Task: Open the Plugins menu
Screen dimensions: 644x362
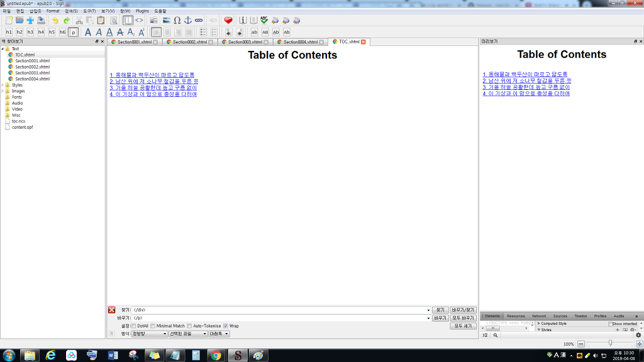Action: (x=142, y=11)
